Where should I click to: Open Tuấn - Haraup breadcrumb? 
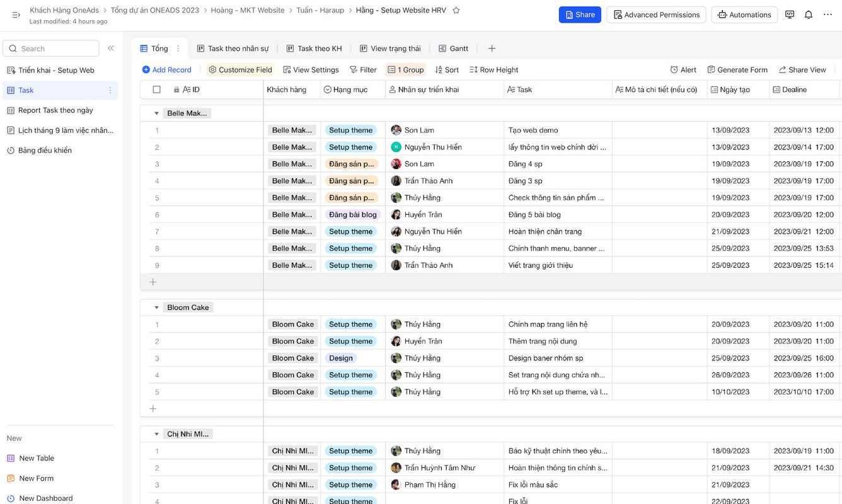[x=320, y=10]
